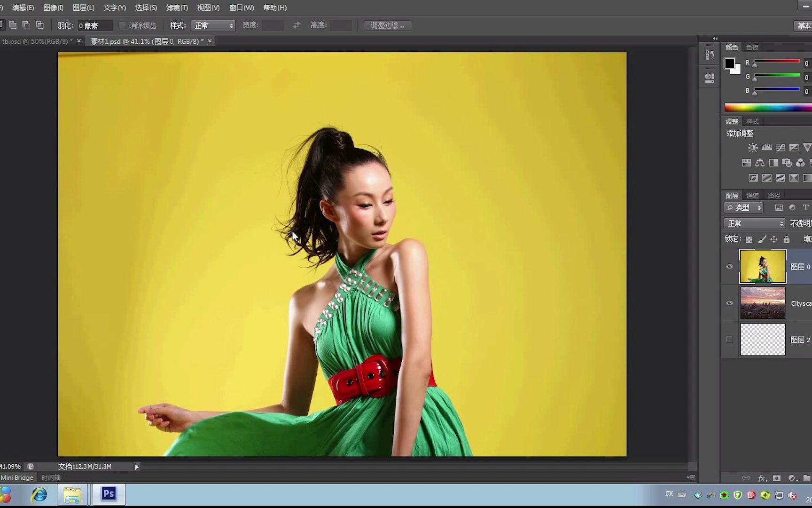Open the 窗口(W) menu
This screenshot has height=508, width=812.
242,8
